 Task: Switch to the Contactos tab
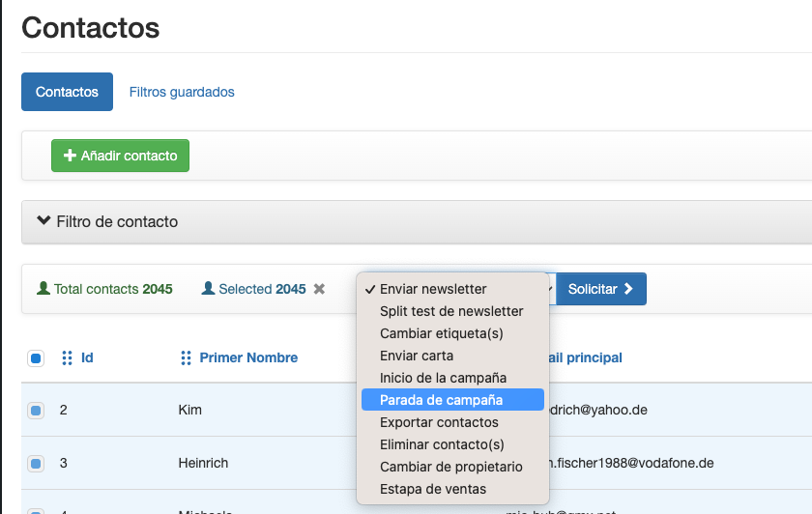pyautogui.click(x=67, y=92)
